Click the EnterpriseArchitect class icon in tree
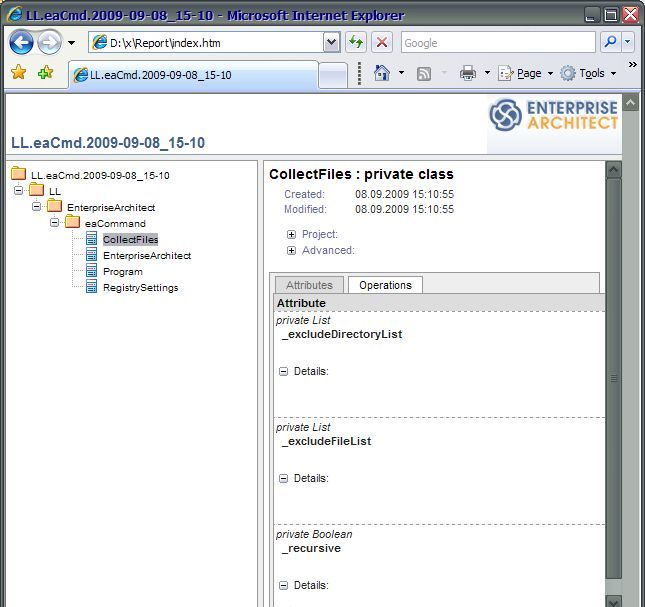 pyautogui.click(x=91, y=254)
